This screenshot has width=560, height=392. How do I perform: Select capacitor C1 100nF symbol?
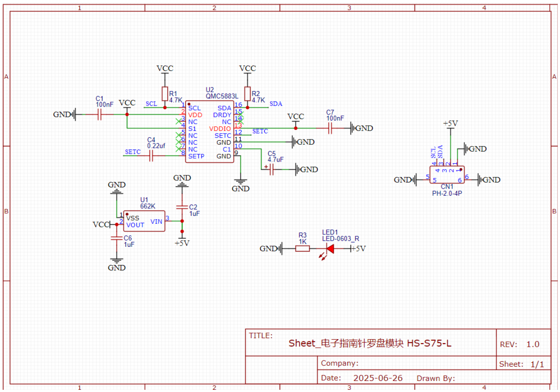[x=99, y=115]
